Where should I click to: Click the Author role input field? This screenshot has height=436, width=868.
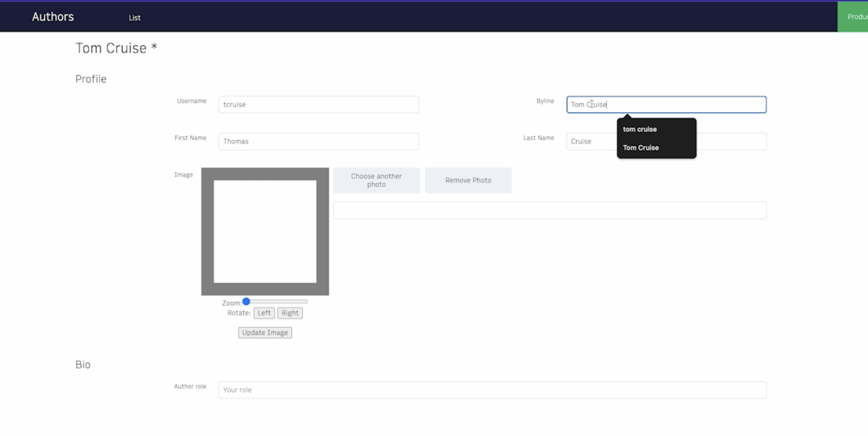click(492, 390)
